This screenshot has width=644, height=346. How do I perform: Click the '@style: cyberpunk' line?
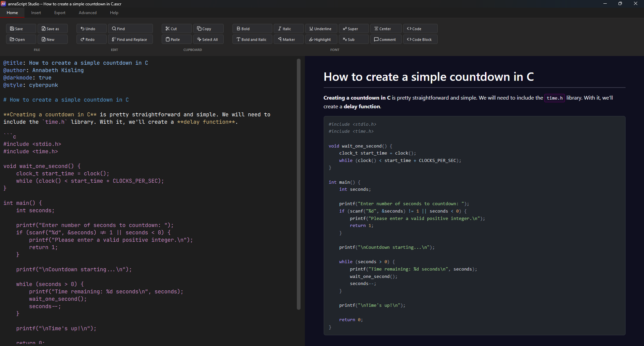31,85
